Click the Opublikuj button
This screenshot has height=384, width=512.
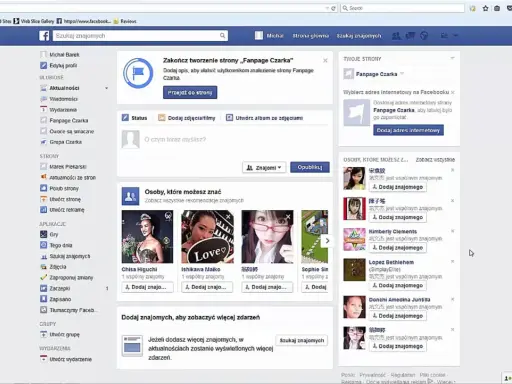tap(310, 167)
